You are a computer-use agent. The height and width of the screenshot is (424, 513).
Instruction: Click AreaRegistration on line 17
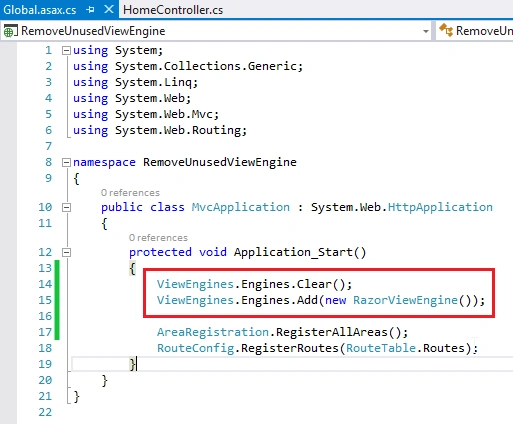click(x=213, y=332)
